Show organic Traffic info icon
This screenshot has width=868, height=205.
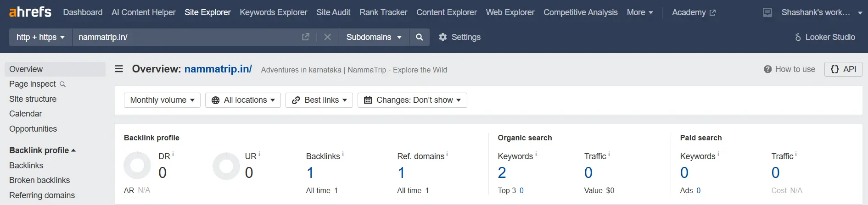tap(609, 154)
